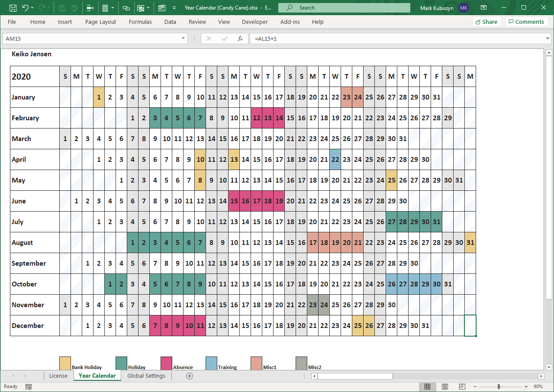The height and width of the screenshot is (392, 554).
Task: Click the Share button
Action: [x=486, y=22]
